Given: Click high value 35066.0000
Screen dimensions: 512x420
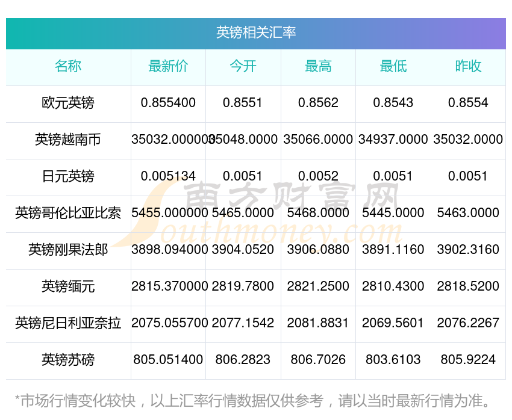Looking at the screenshot, I should click(318, 139).
